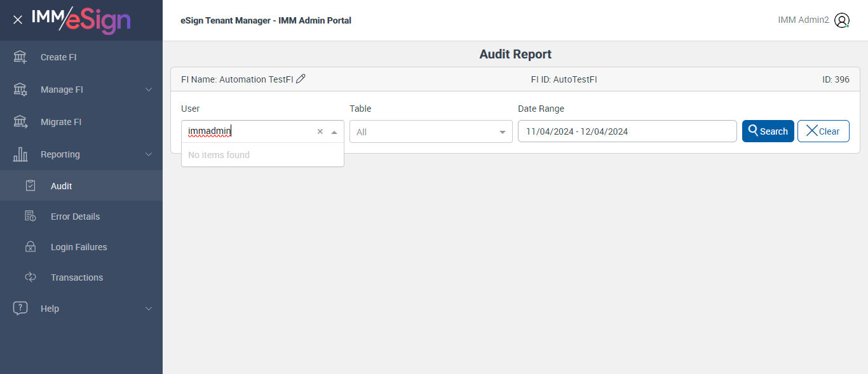868x374 pixels.
Task: Click the Error Details icon
Action: point(31,217)
